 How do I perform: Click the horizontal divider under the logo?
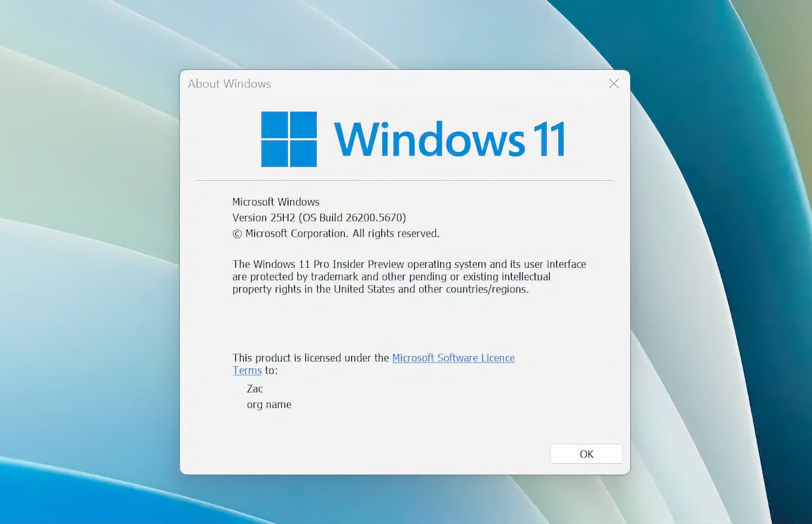405,180
